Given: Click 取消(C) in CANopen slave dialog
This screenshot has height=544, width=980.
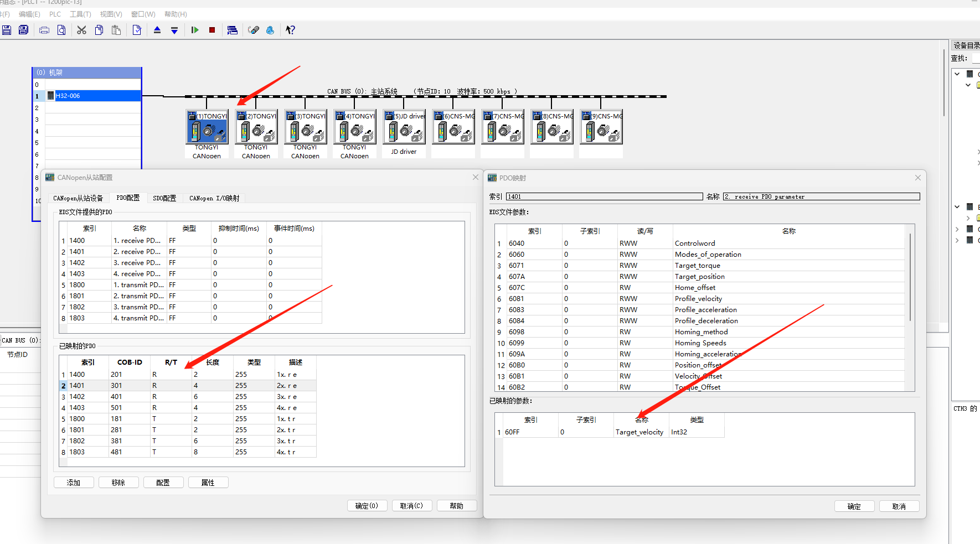Looking at the screenshot, I should (x=412, y=506).
